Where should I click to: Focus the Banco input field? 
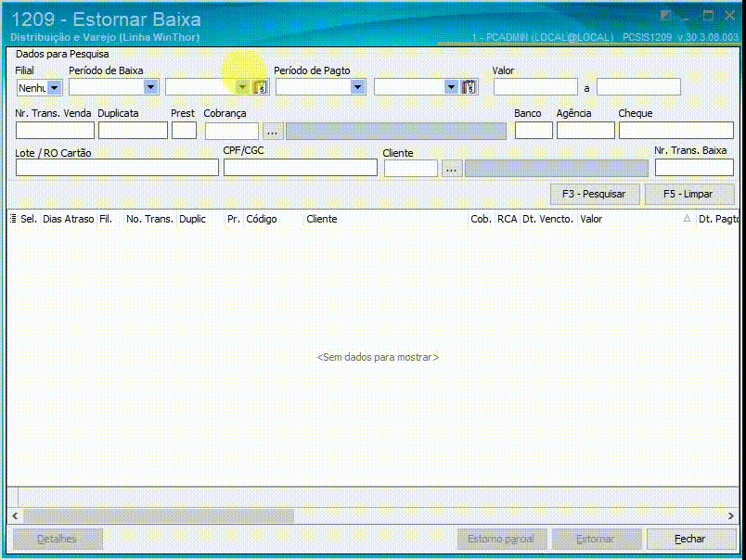point(534,131)
